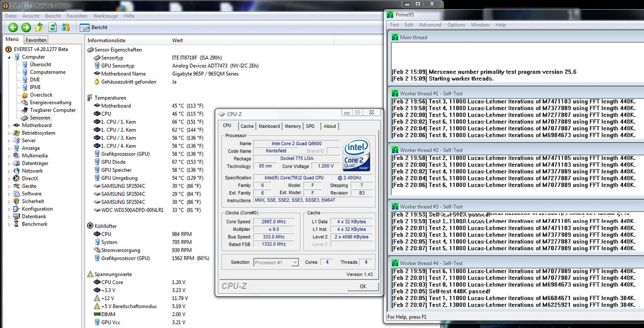Screen dimensions: 644x328
Task: Switch to the Memory tab in CPU-Z
Action: [293, 126]
